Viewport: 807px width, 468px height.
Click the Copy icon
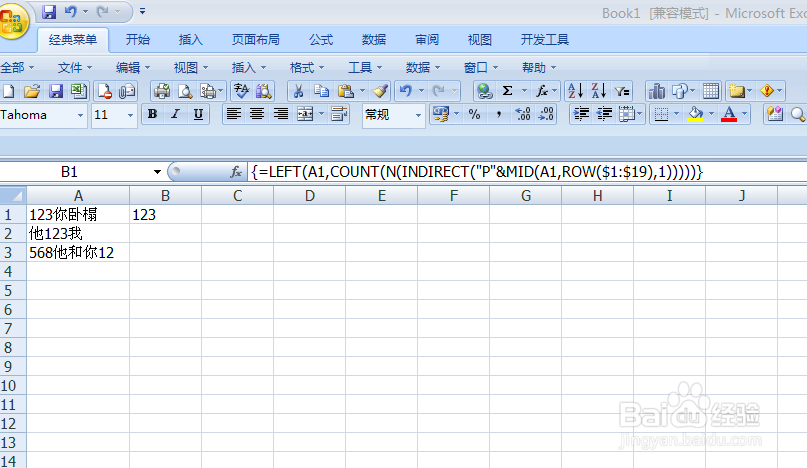(322, 92)
